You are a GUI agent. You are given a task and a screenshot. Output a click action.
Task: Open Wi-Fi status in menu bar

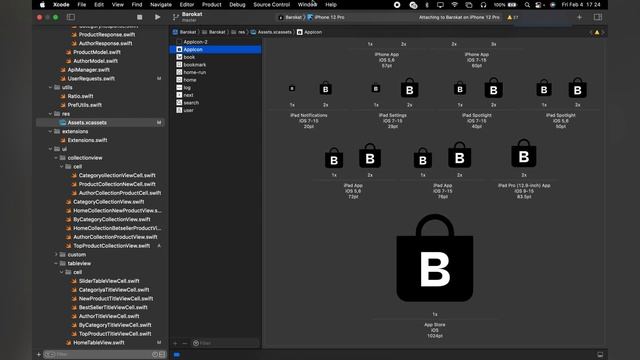click(x=454, y=5)
